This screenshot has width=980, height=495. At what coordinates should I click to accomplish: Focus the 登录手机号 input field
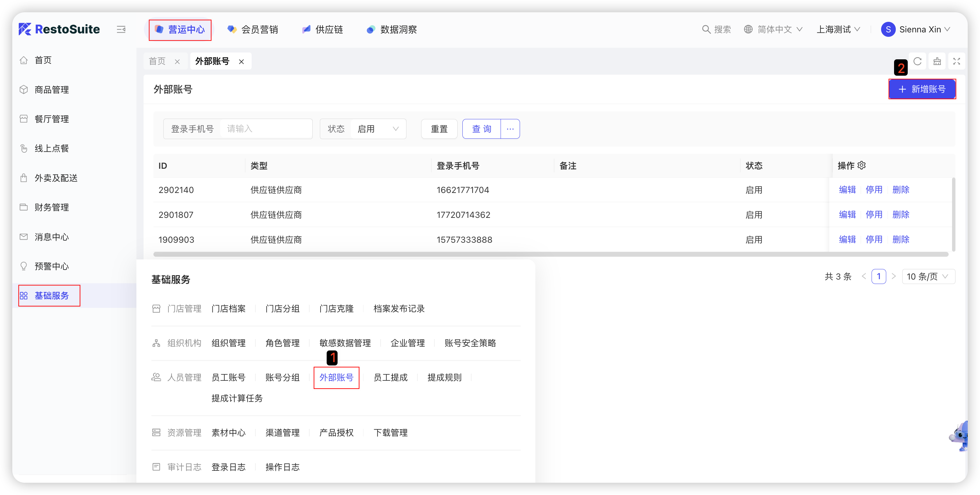266,129
